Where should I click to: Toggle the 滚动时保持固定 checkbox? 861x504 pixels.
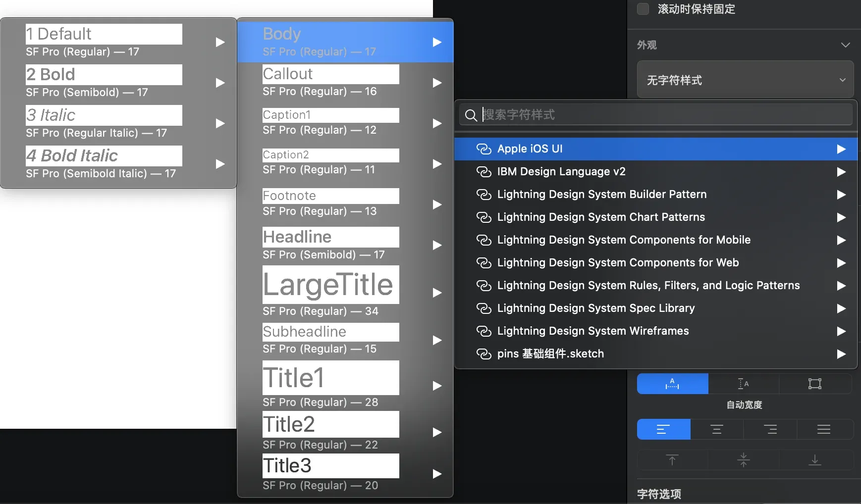[643, 9]
